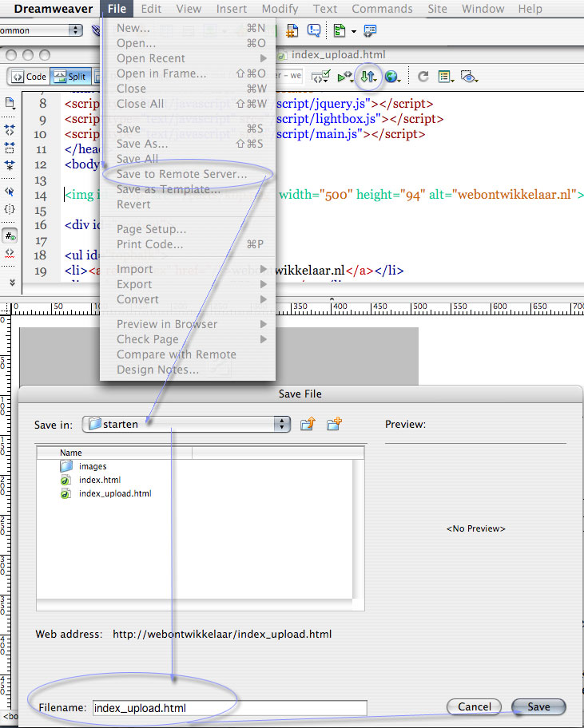Click the Name column header
Screen dimensions: 584x728
(115, 453)
